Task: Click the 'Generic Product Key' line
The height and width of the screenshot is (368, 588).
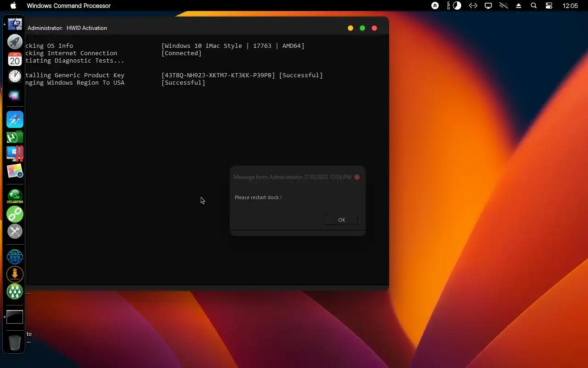Action: [75, 75]
